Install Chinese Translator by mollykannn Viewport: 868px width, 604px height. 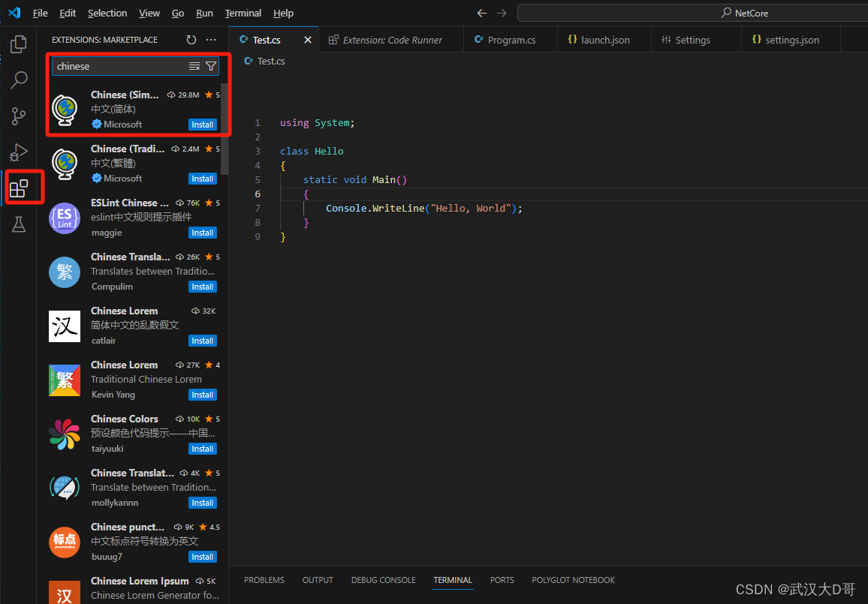[203, 503]
